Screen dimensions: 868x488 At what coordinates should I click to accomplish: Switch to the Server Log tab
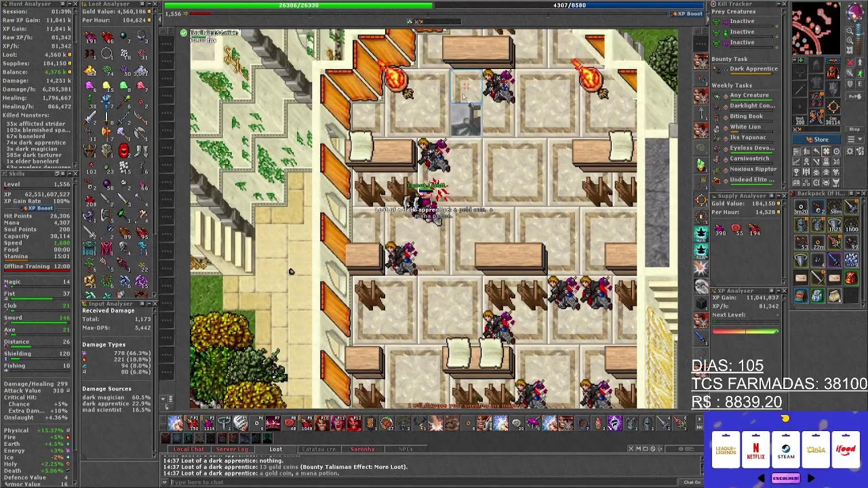tap(232, 449)
